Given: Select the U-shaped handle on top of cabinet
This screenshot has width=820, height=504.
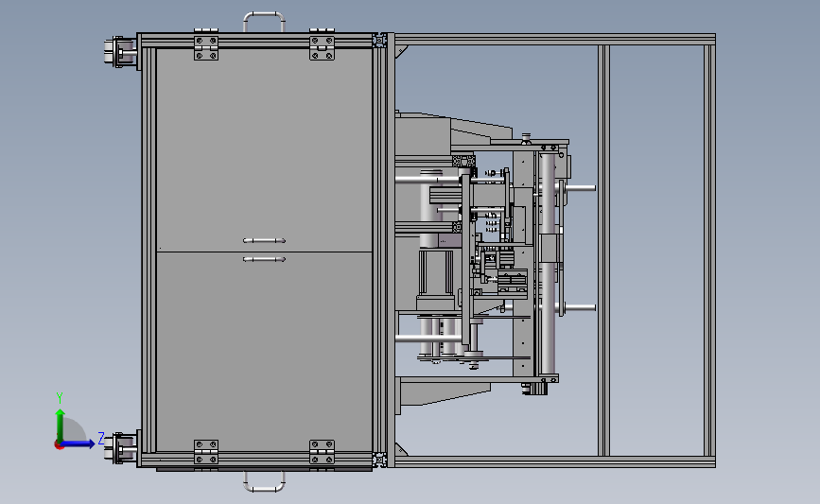Looking at the screenshot, I should (264, 22).
